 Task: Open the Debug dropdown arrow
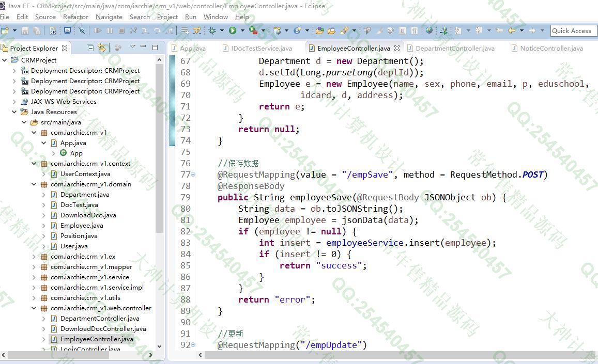click(222, 30)
